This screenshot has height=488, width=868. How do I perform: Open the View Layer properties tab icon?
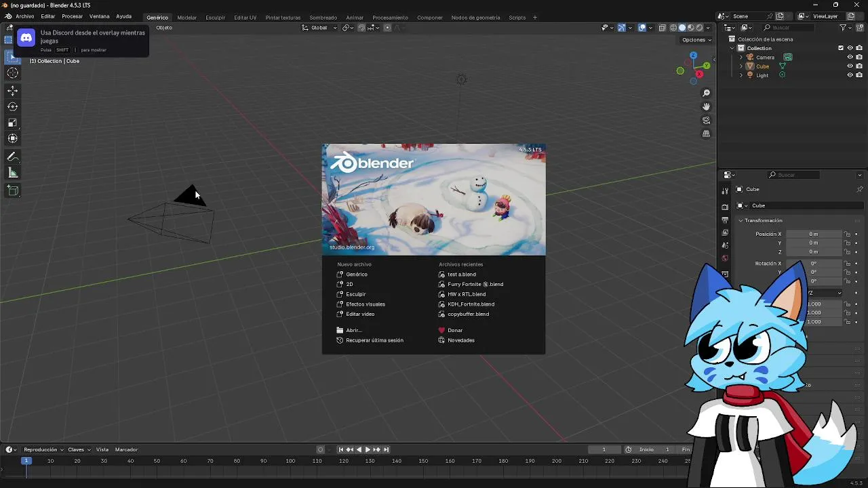point(725,232)
